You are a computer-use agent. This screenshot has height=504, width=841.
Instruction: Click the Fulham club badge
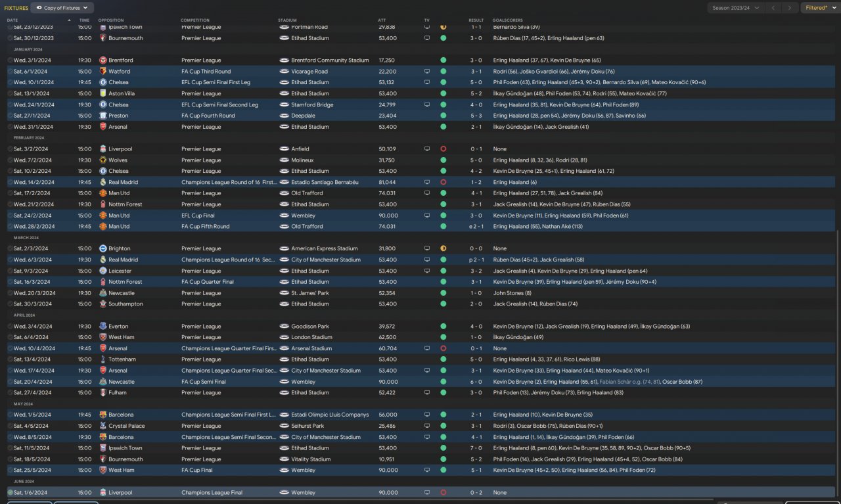point(103,392)
